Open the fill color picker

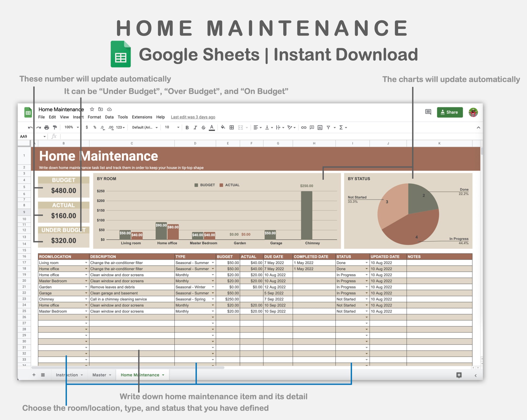[x=223, y=127]
